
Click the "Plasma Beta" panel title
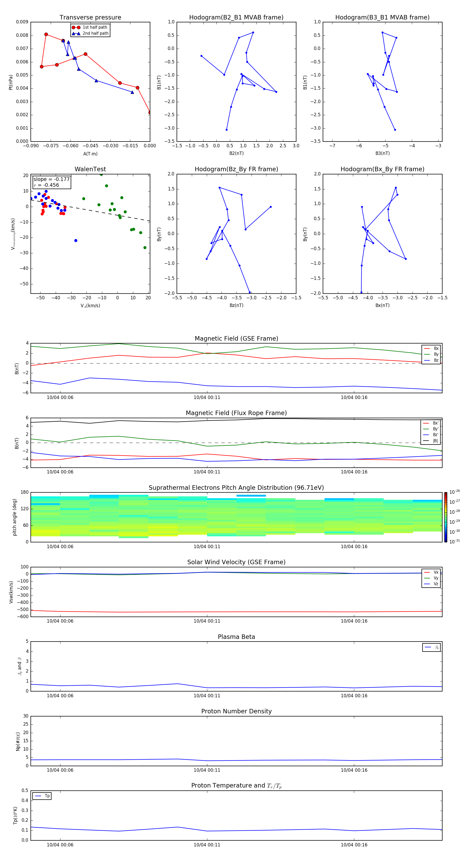point(236,637)
